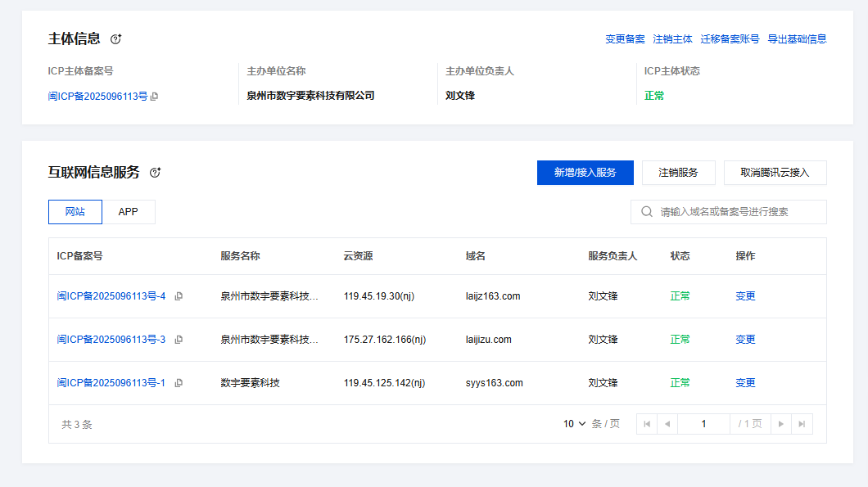Click the 新增/接入服务 button
Screen dimensions: 868x487
point(585,173)
